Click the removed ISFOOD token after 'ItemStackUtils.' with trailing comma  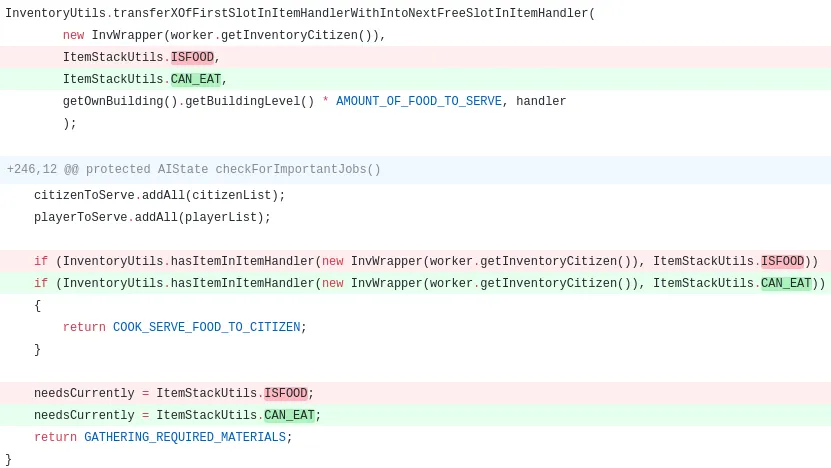coord(192,57)
